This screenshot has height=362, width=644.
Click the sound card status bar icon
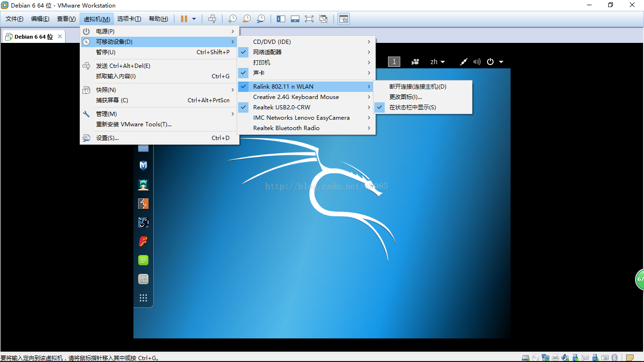(x=565, y=358)
